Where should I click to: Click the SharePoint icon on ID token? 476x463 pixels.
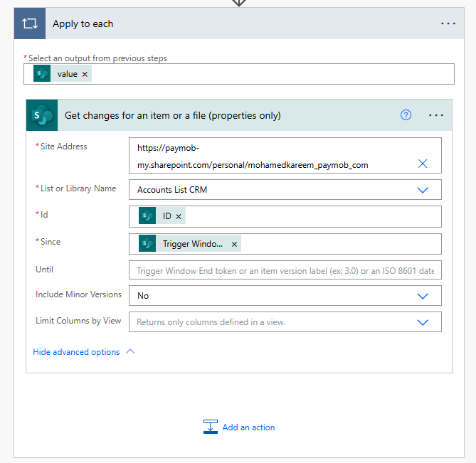147,215
